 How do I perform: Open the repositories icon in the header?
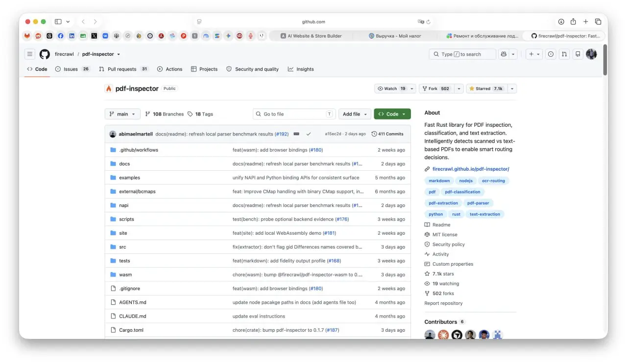coord(578,54)
